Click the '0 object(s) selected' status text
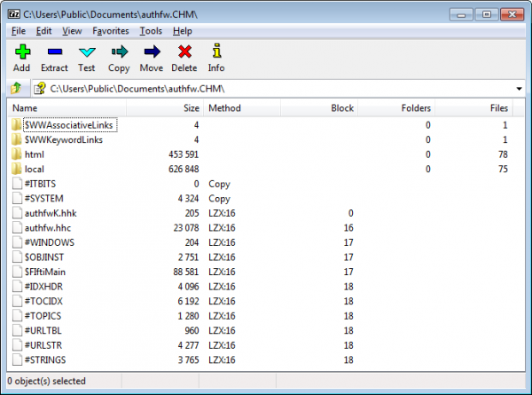 (46, 381)
